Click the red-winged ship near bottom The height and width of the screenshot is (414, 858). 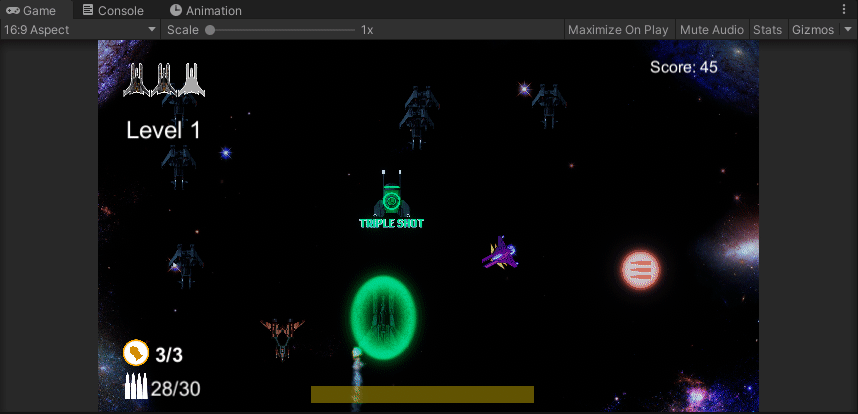[282, 338]
